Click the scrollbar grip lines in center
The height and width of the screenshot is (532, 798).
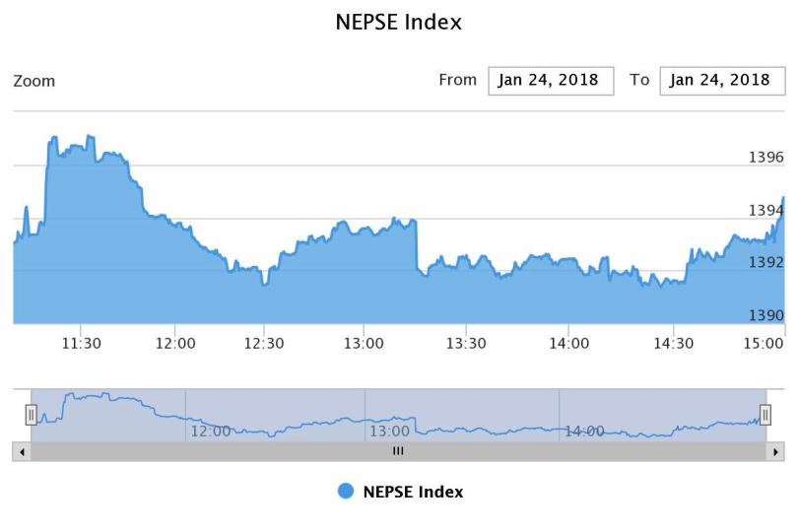pos(398,451)
